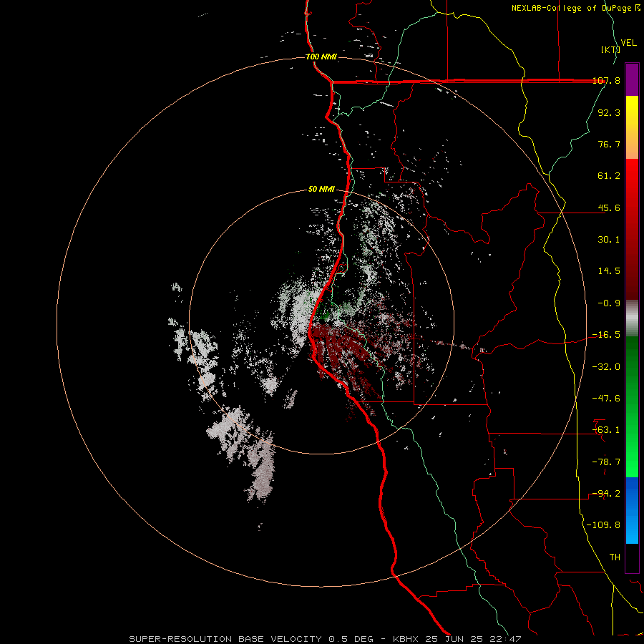Select the -0.9 legend value

609,303
